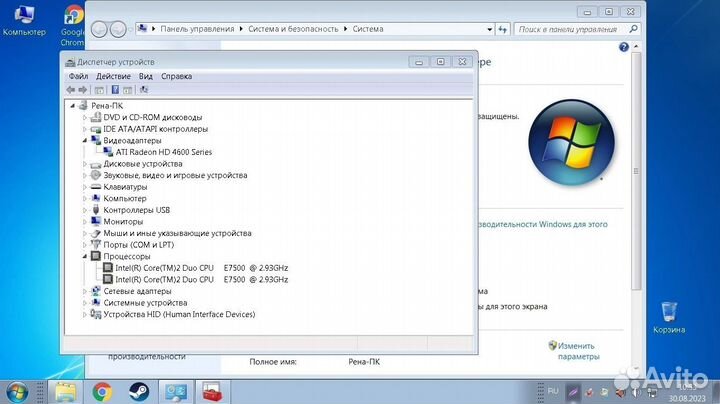Click the scan for hardware changes icon
The image size is (720, 404).
point(144,90)
